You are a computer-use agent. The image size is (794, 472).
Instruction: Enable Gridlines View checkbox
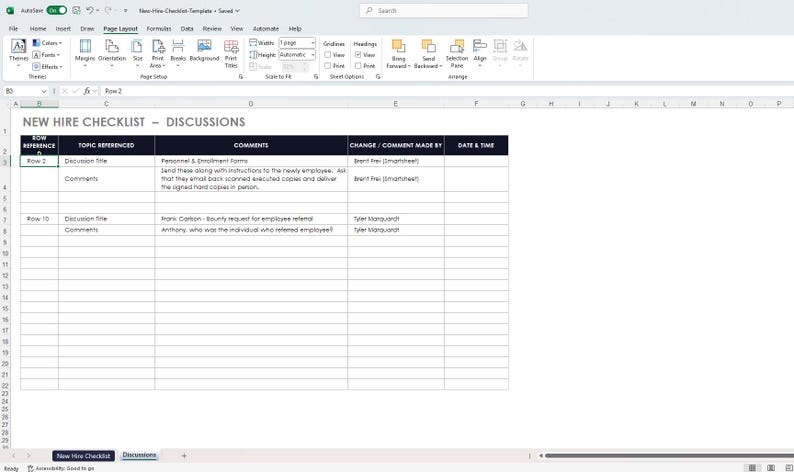[328, 55]
